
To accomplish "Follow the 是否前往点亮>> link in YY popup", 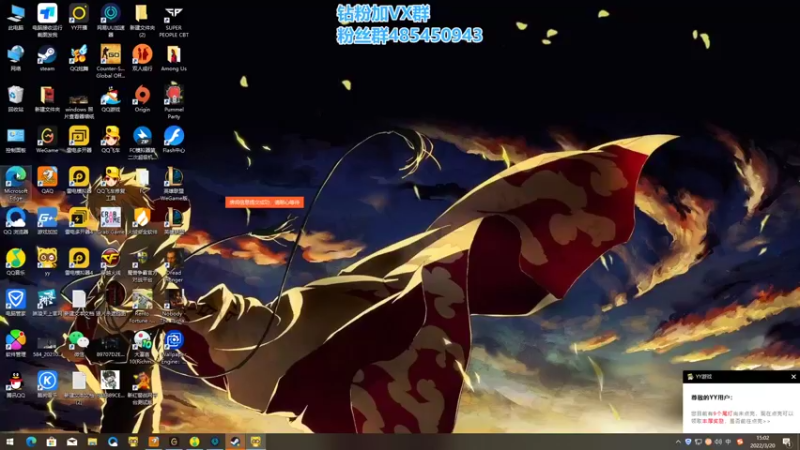I will point(749,421).
